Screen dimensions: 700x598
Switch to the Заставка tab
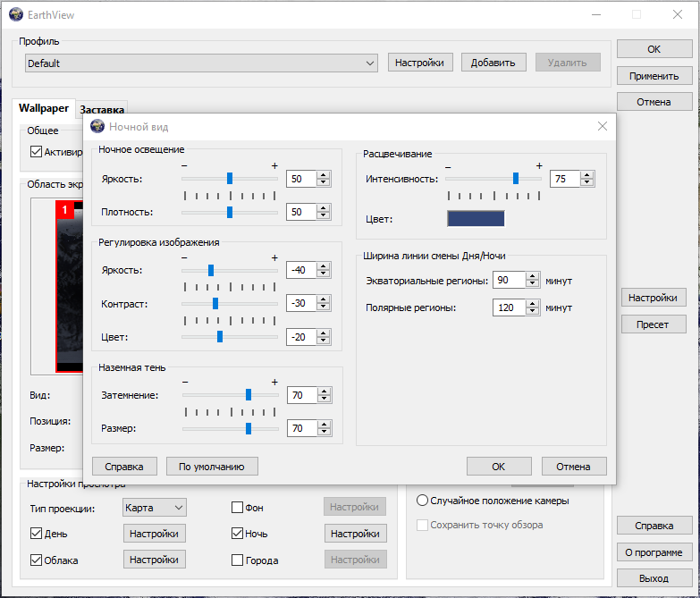point(102,109)
